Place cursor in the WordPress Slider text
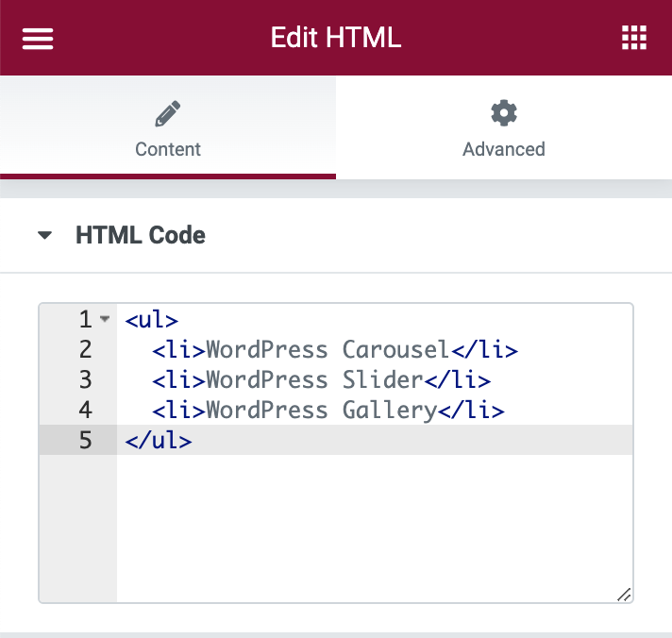 [x=314, y=380]
